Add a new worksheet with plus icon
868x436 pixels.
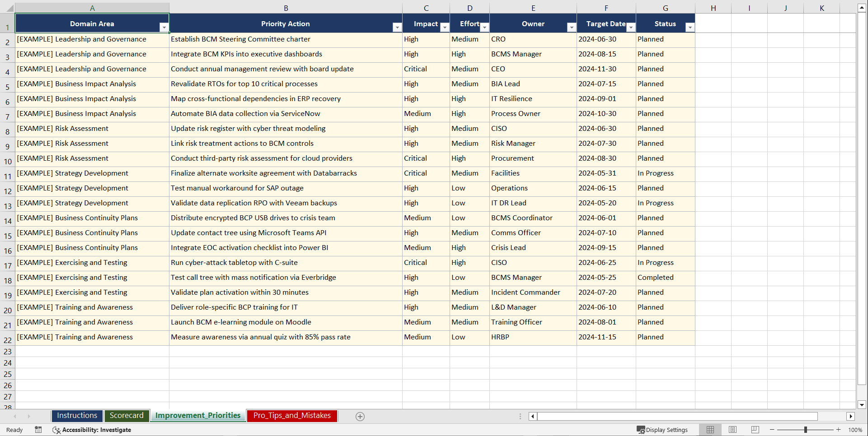[360, 416]
